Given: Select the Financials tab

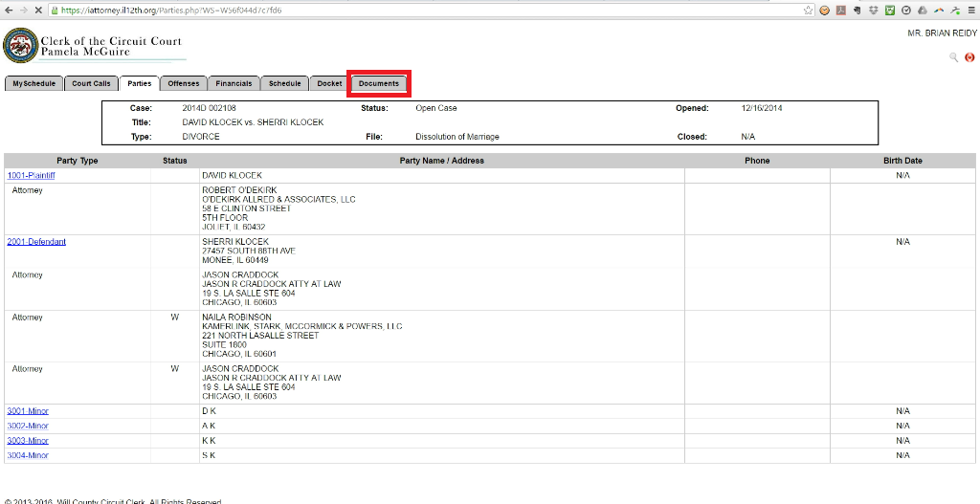Looking at the screenshot, I should pos(234,84).
